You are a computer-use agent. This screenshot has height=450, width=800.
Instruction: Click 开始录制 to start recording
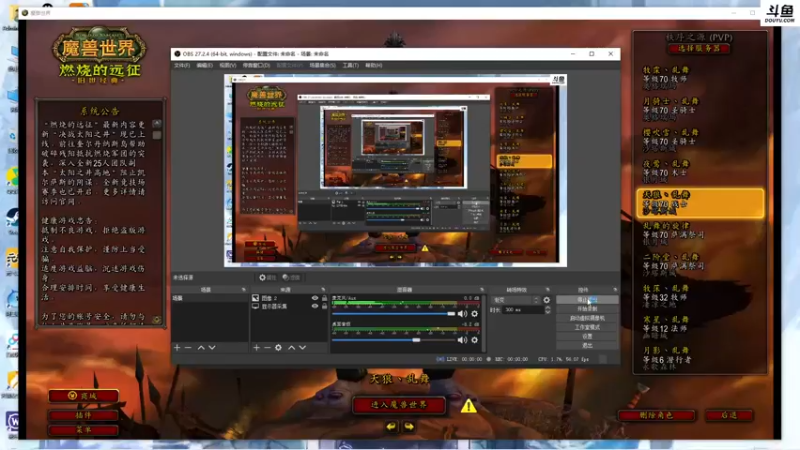(587, 309)
